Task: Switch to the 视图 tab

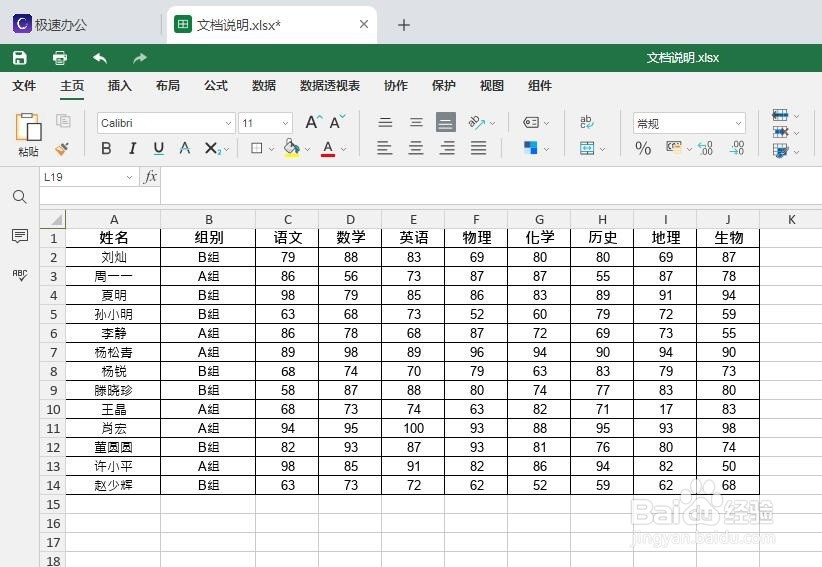Action: point(492,86)
